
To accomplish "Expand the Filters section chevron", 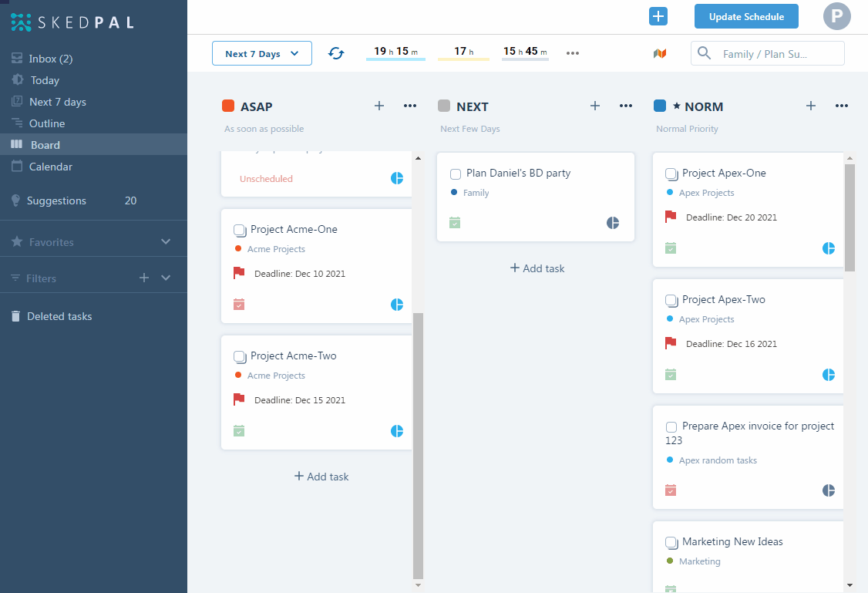I will click(166, 278).
